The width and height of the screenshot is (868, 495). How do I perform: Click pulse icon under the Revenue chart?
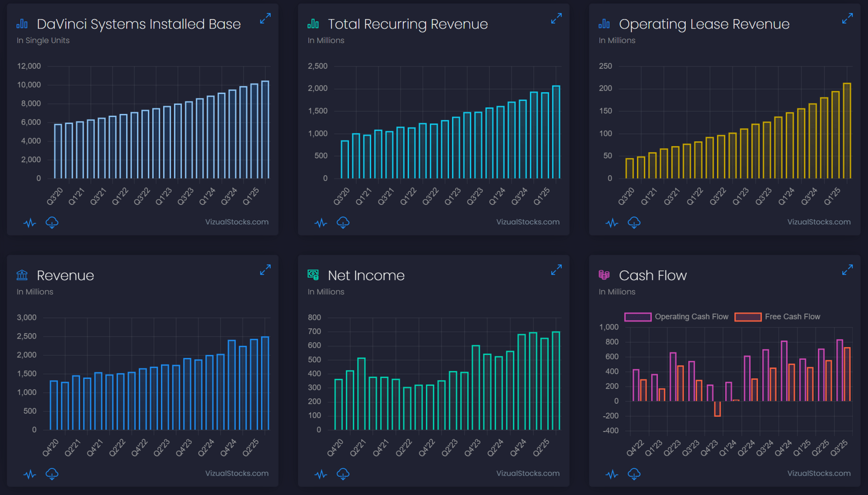click(30, 474)
